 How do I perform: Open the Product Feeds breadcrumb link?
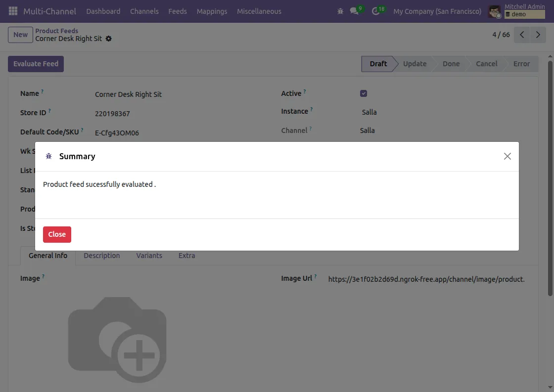click(x=56, y=31)
